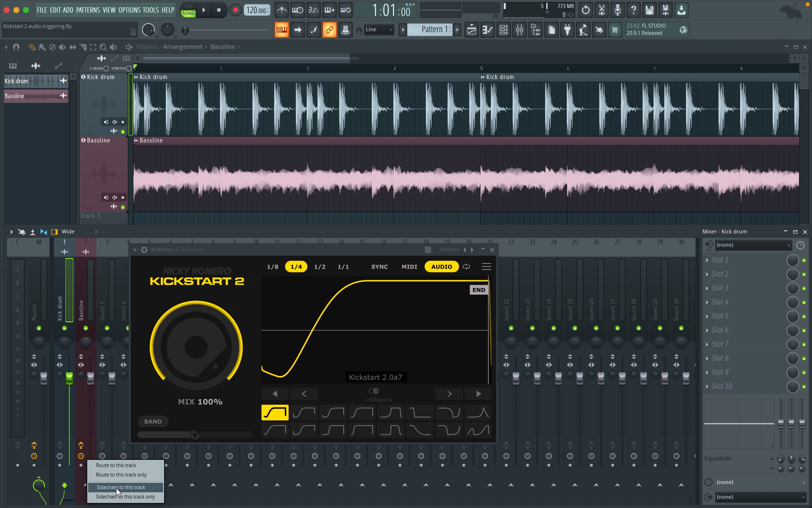Open the FILE menu
The width and height of the screenshot is (812, 508).
coord(42,10)
